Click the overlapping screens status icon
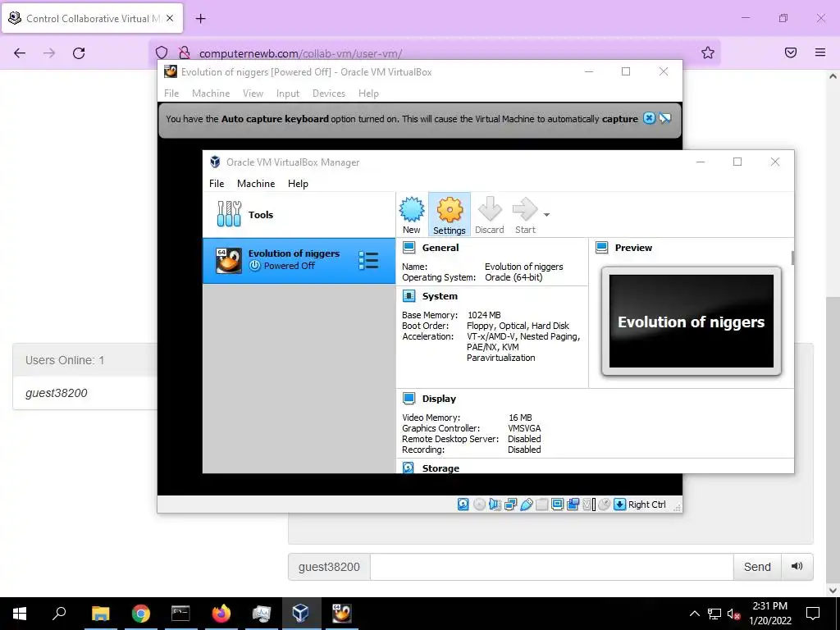Screen dimensions: 840x630 pos(573,504)
